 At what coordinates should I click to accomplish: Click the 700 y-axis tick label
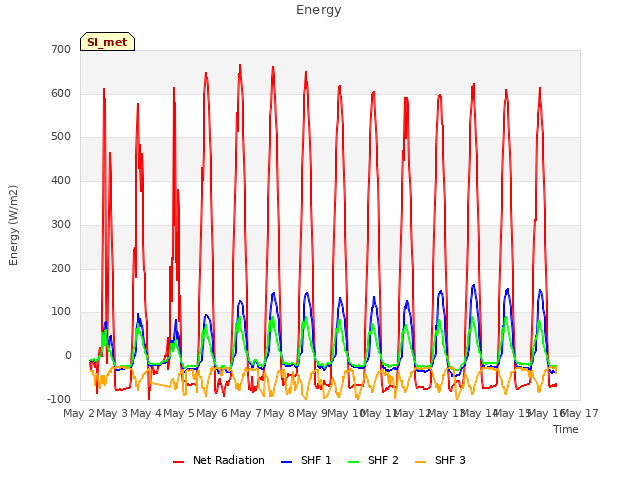[x=61, y=49]
